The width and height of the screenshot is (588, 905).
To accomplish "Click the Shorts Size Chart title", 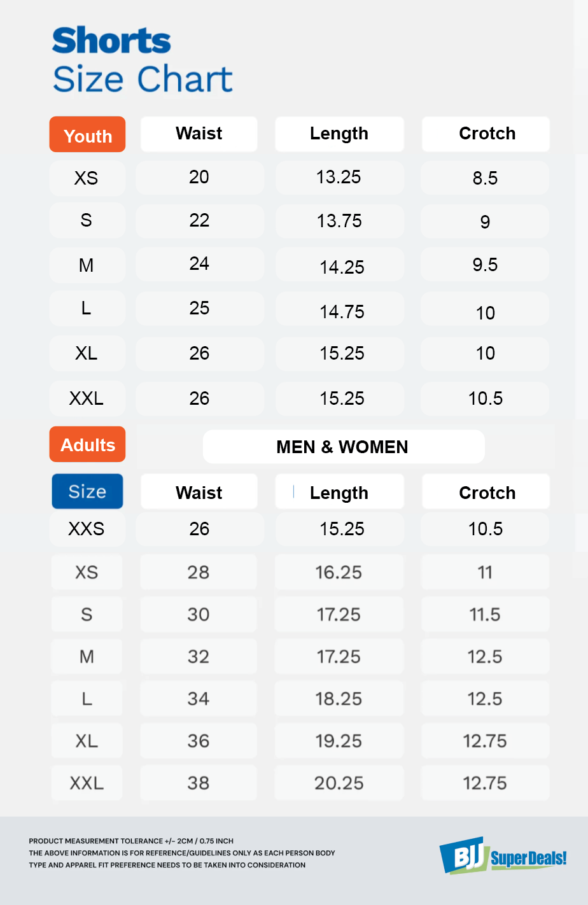I will [x=143, y=60].
